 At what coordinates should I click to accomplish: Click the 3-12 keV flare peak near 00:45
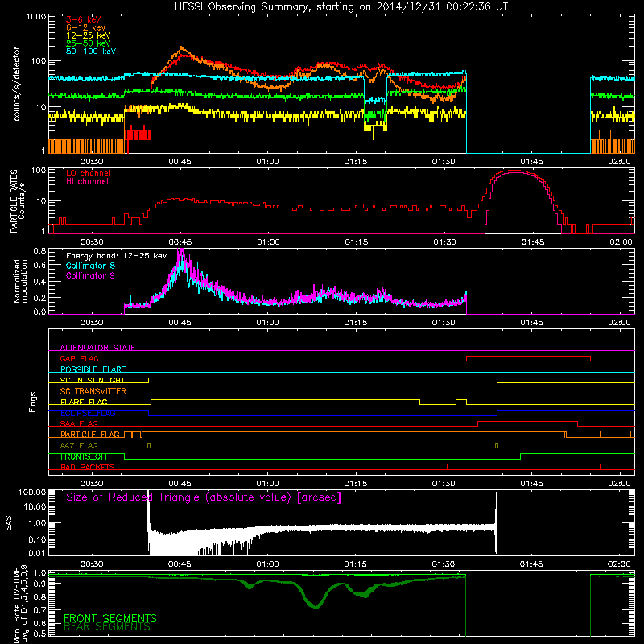(181, 47)
